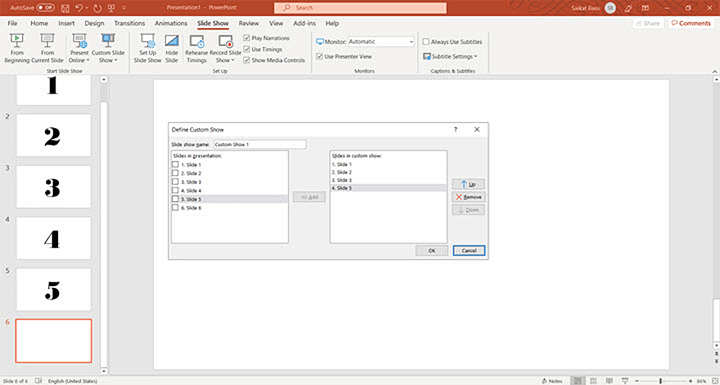
Task: Start show From Current Slide
Action: (47, 49)
